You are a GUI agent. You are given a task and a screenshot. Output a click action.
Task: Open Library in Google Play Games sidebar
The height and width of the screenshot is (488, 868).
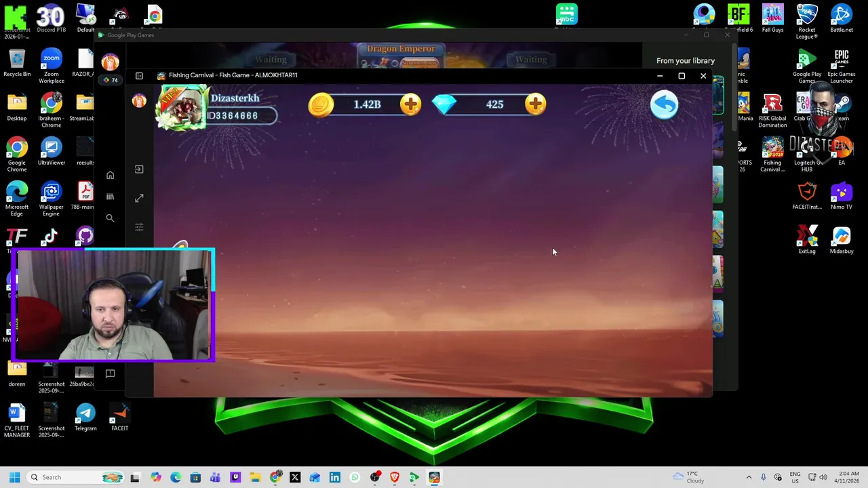pos(110,197)
